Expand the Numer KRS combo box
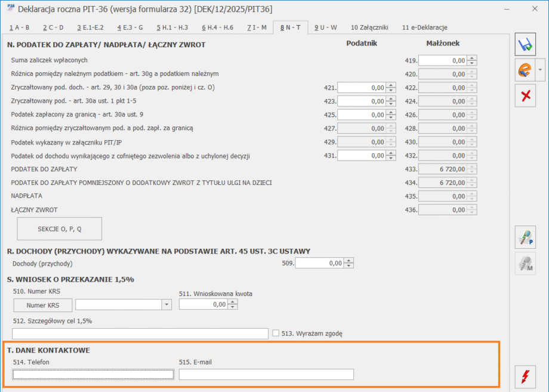 coord(166,305)
